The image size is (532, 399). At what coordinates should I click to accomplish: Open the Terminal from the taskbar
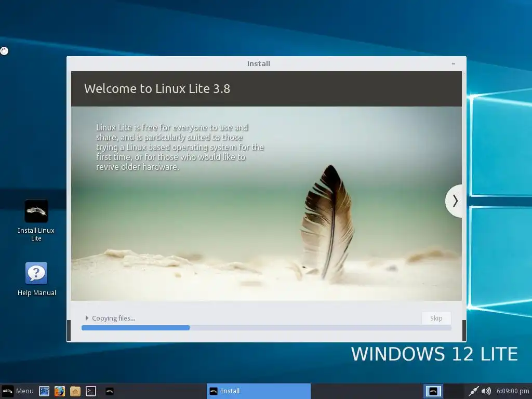tap(90, 391)
